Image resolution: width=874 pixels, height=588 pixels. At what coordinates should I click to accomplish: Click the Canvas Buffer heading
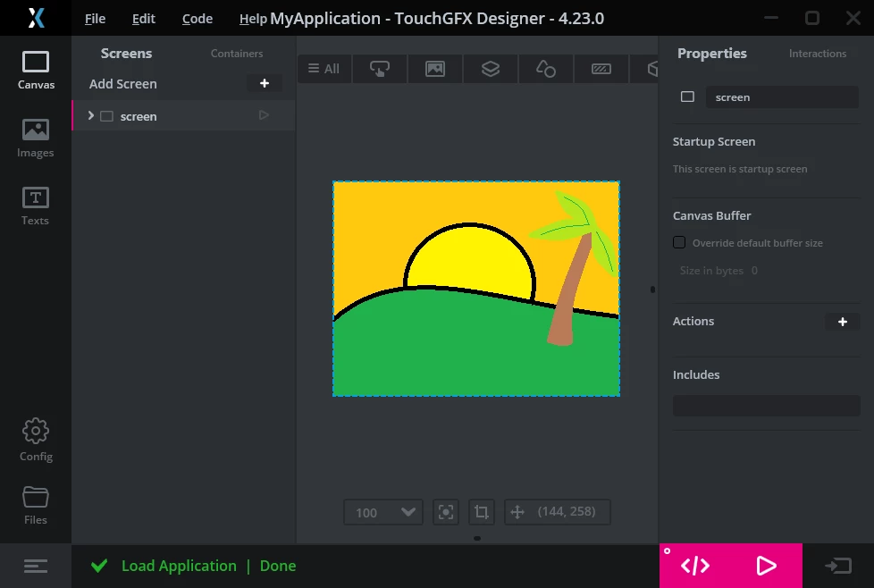tap(711, 215)
